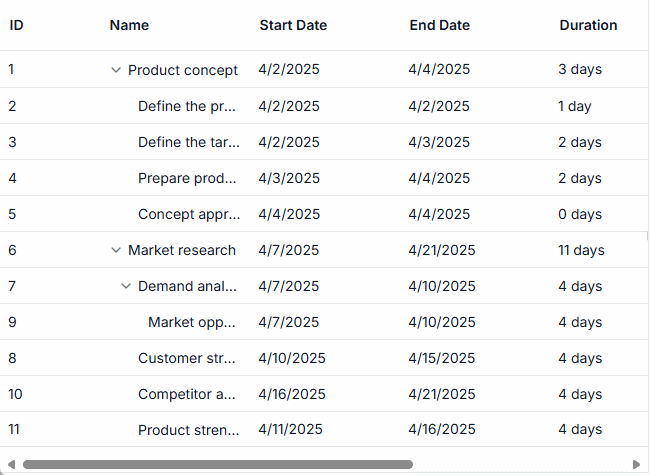The height and width of the screenshot is (475, 650).
Task: Click the Product strength start date 4/11/2025
Action: pyautogui.click(x=290, y=430)
